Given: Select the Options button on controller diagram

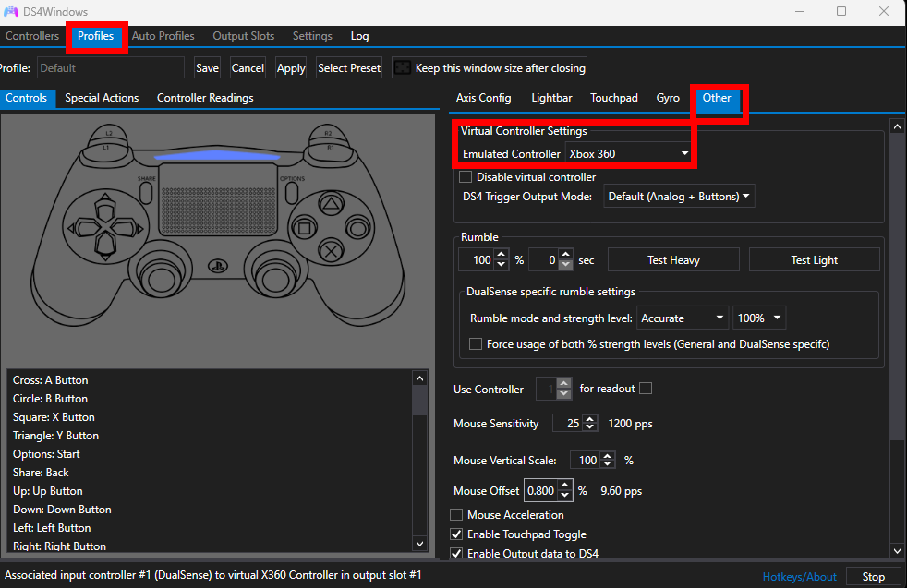Looking at the screenshot, I should (x=292, y=193).
